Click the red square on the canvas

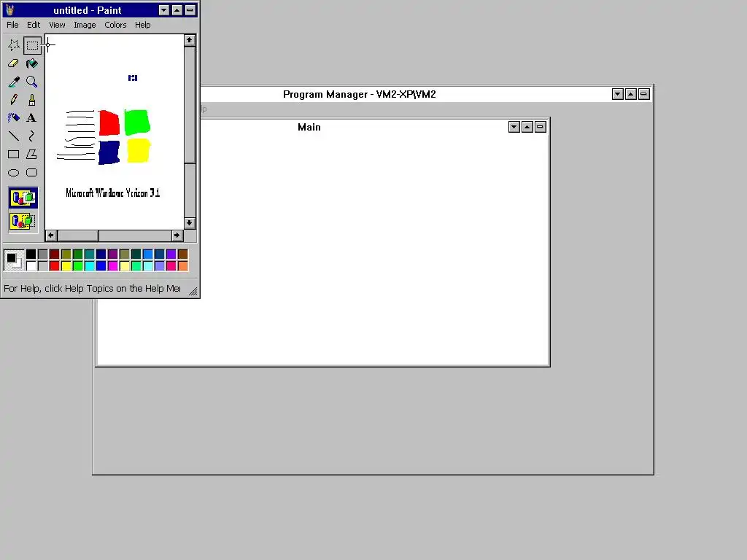pyautogui.click(x=109, y=122)
